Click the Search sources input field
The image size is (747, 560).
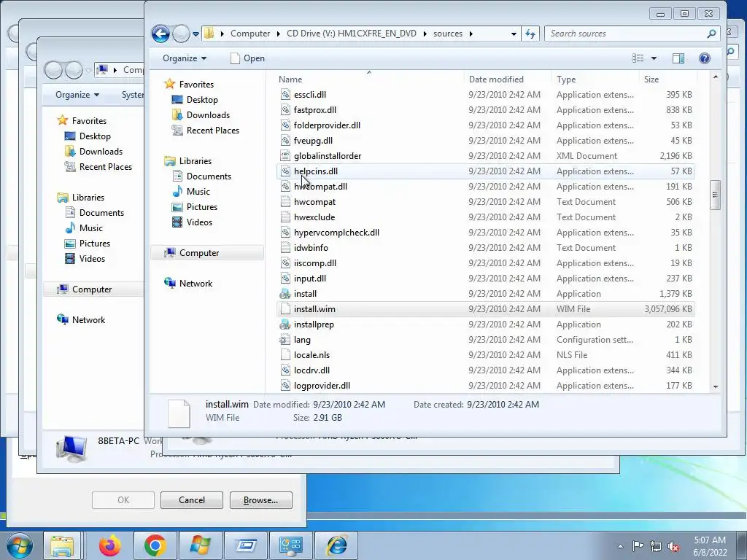[626, 34]
